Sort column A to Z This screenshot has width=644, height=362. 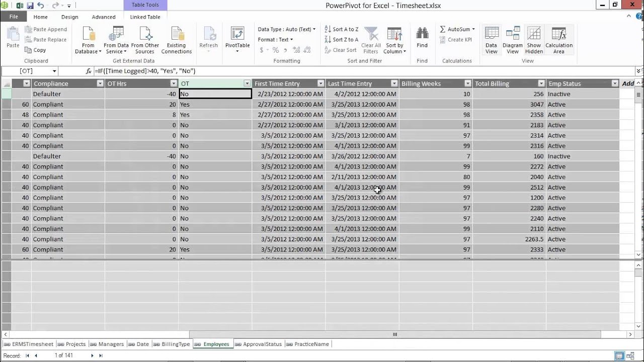pos(341,30)
